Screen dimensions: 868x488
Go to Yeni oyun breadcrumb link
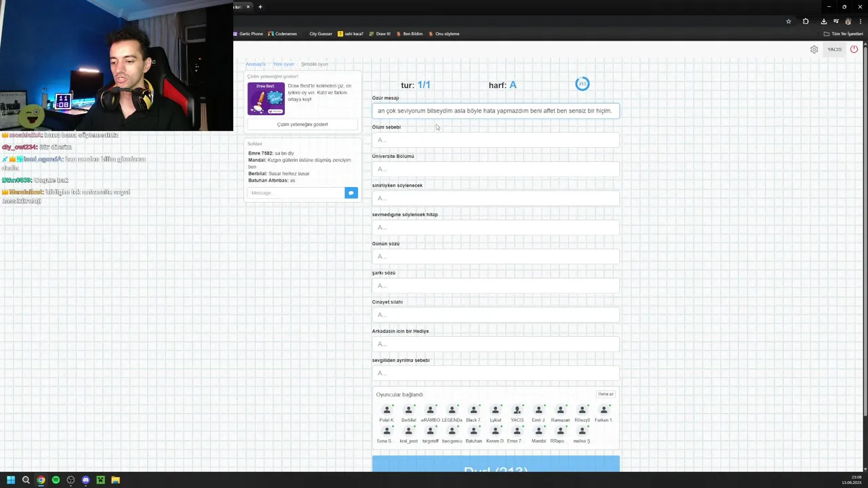(x=283, y=64)
